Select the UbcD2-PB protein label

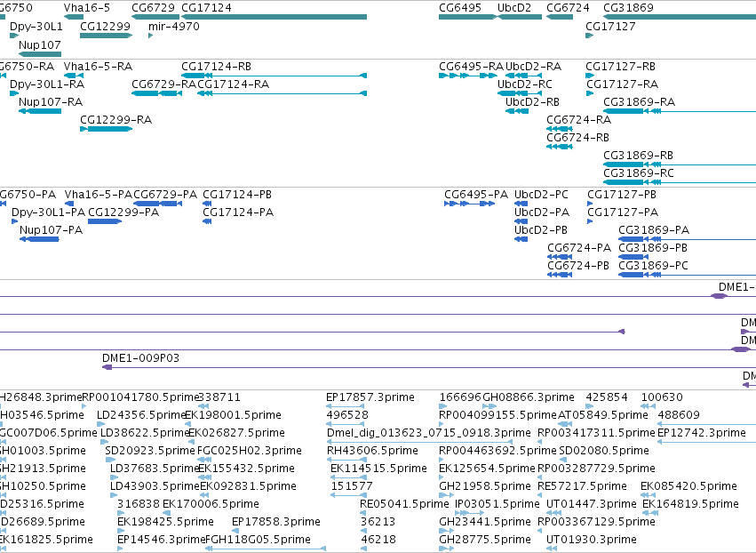point(540,230)
